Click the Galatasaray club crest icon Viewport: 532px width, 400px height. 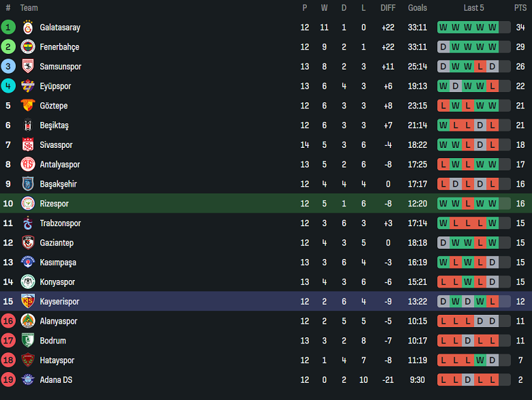click(28, 28)
